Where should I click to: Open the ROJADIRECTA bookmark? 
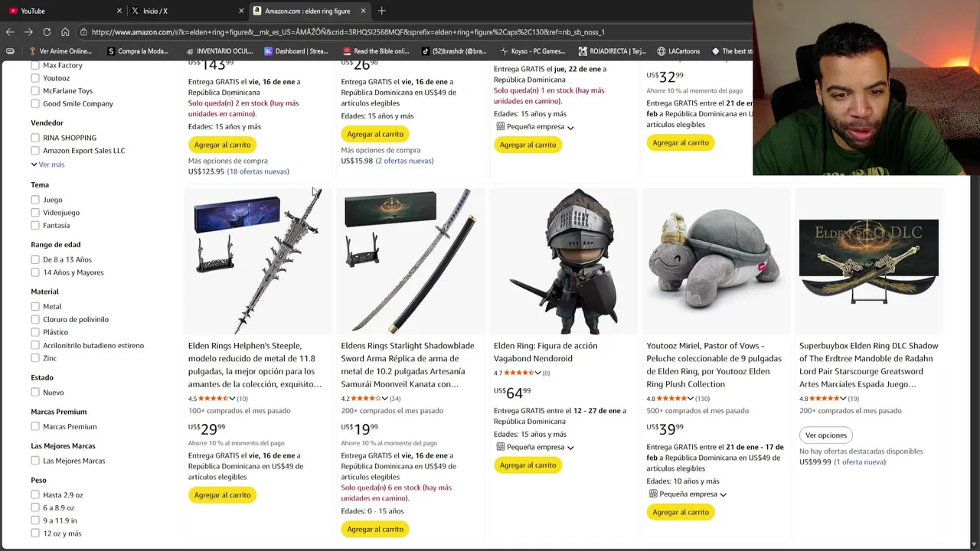click(612, 51)
